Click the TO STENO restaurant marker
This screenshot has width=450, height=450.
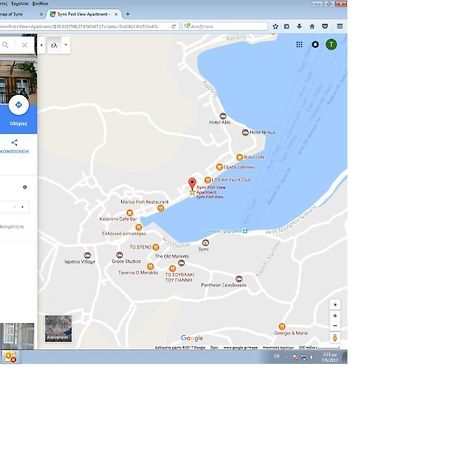(156, 247)
